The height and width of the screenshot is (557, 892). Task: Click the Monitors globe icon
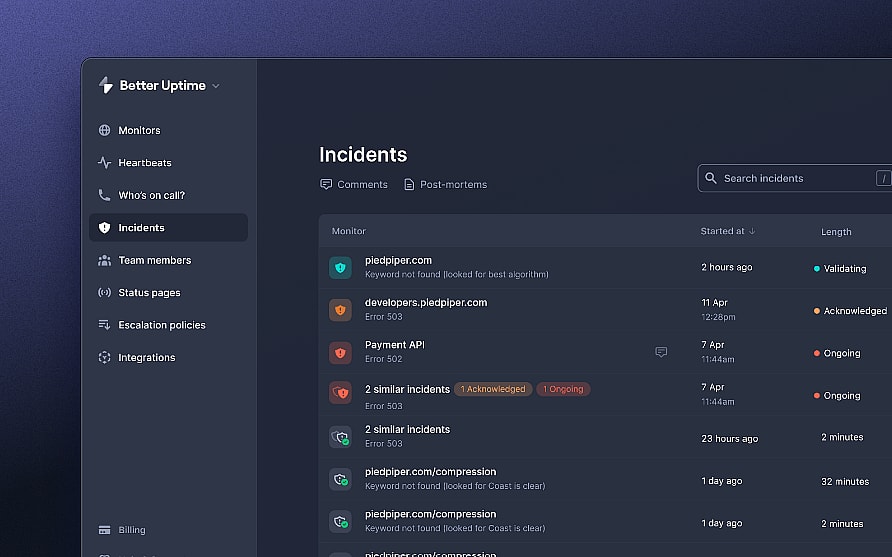coord(104,130)
